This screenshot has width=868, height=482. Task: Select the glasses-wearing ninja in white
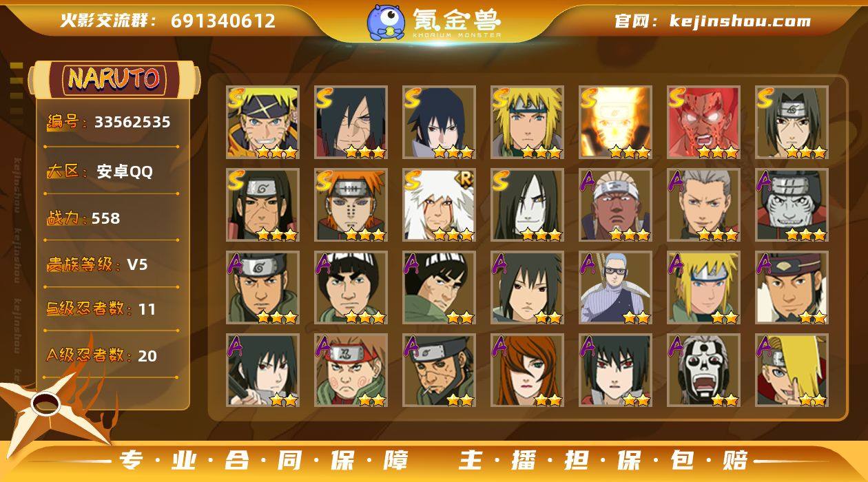tap(615, 288)
